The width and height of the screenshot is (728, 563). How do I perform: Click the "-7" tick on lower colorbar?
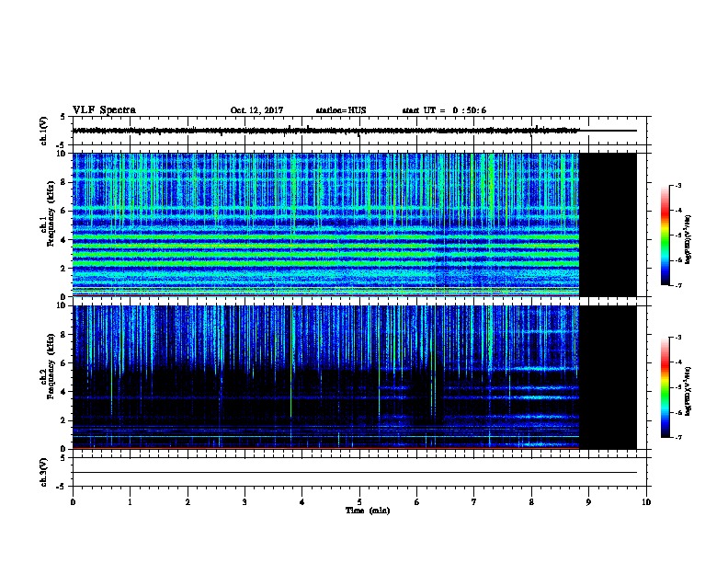click(x=677, y=438)
